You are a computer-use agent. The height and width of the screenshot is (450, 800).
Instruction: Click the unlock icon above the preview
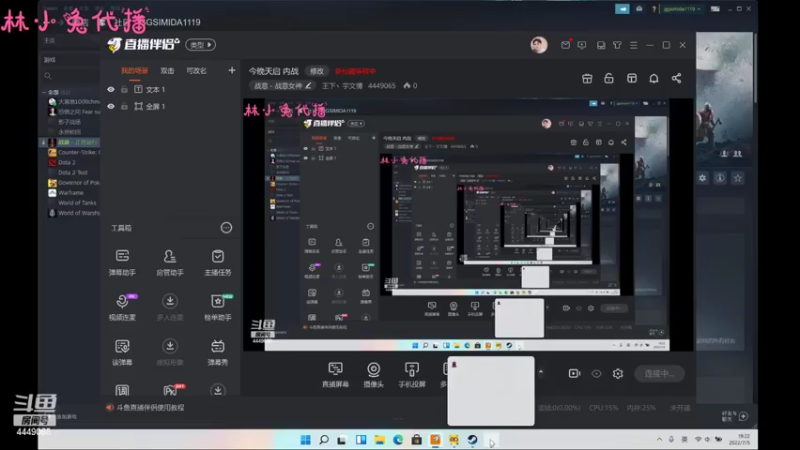pos(609,79)
